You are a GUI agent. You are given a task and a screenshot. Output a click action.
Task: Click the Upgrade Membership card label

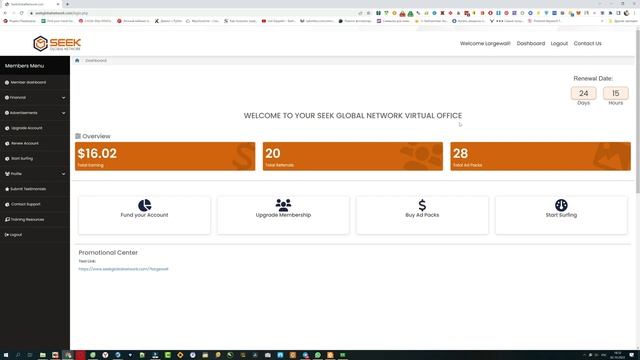point(283,215)
